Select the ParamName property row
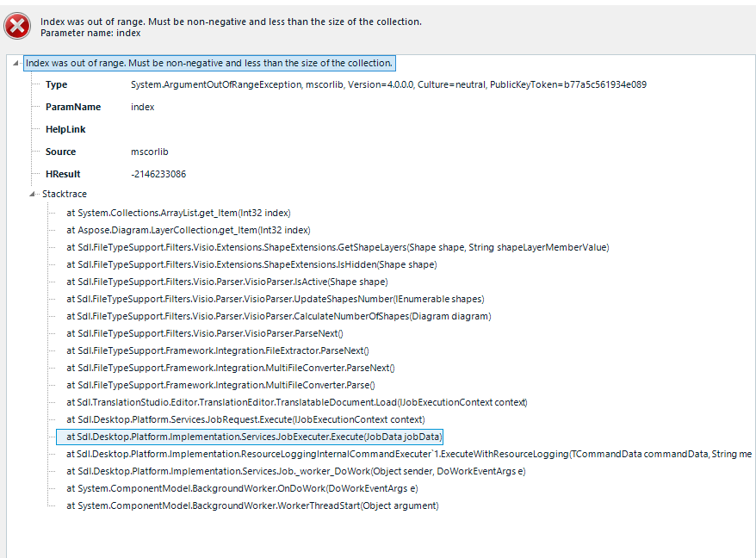 [72, 107]
